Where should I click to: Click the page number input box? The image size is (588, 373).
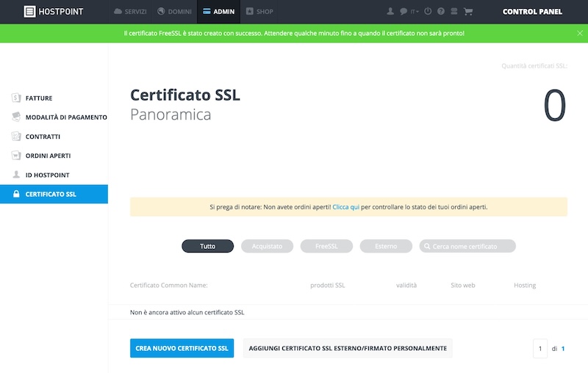(x=540, y=348)
